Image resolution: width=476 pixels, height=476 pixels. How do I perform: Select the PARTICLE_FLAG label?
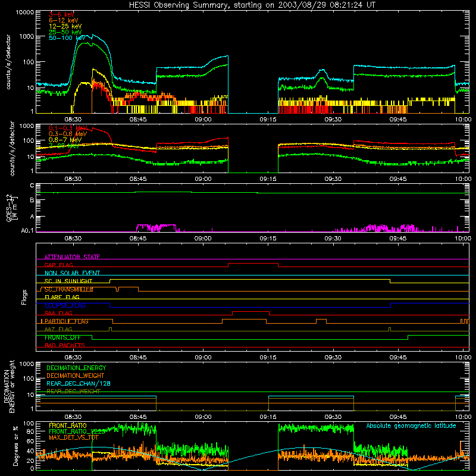click(67, 321)
